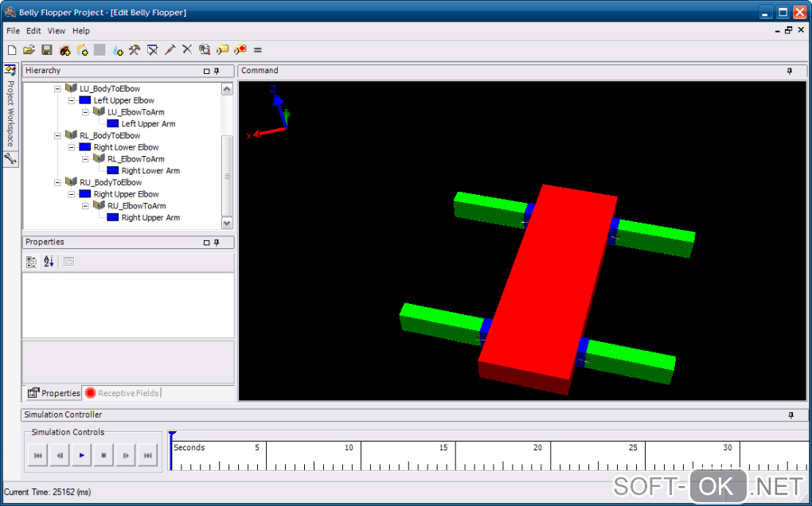Click the Current Time status text
The height and width of the screenshot is (506, 812).
tap(48, 492)
